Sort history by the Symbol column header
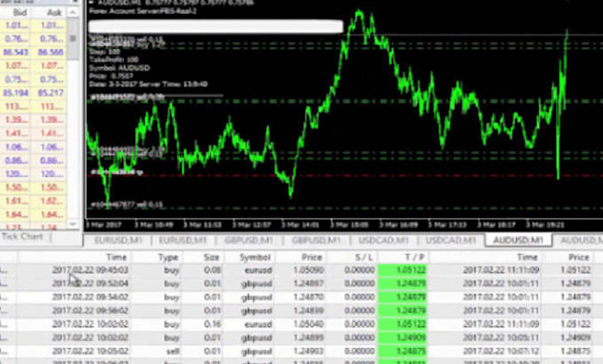Image resolution: width=603 pixels, height=364 pixels. click(x=255, y=257)
